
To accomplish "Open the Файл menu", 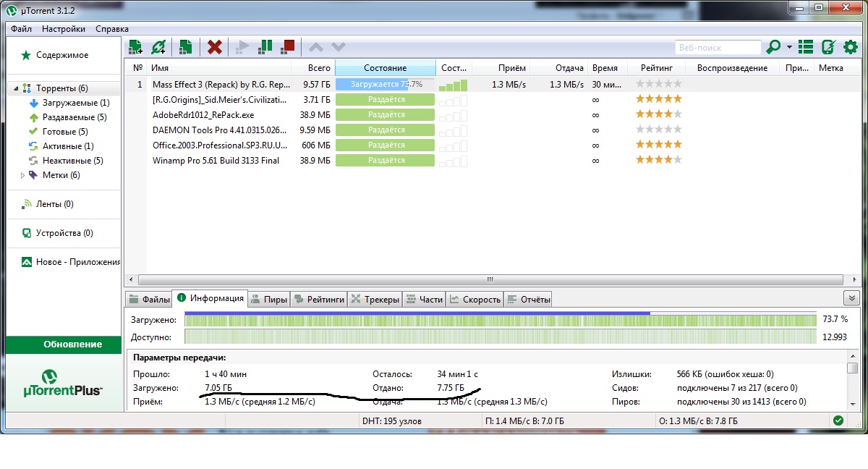I will click(x=22, y=29).
